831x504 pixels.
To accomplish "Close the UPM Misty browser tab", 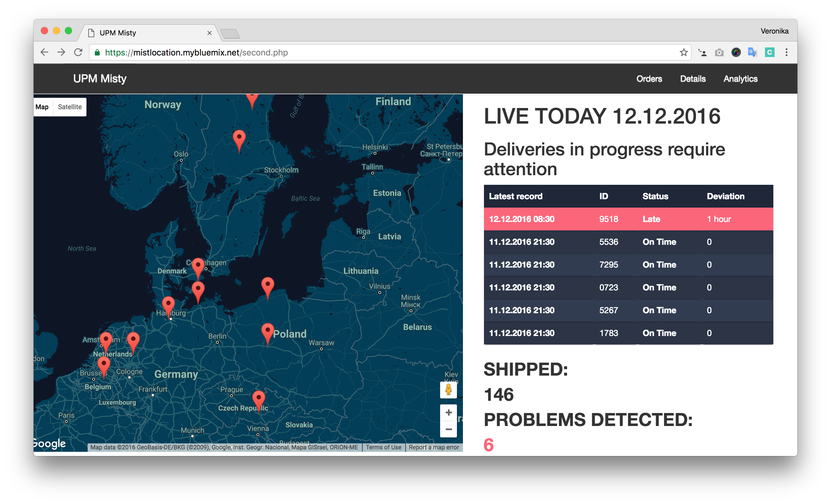I will 210,33.
